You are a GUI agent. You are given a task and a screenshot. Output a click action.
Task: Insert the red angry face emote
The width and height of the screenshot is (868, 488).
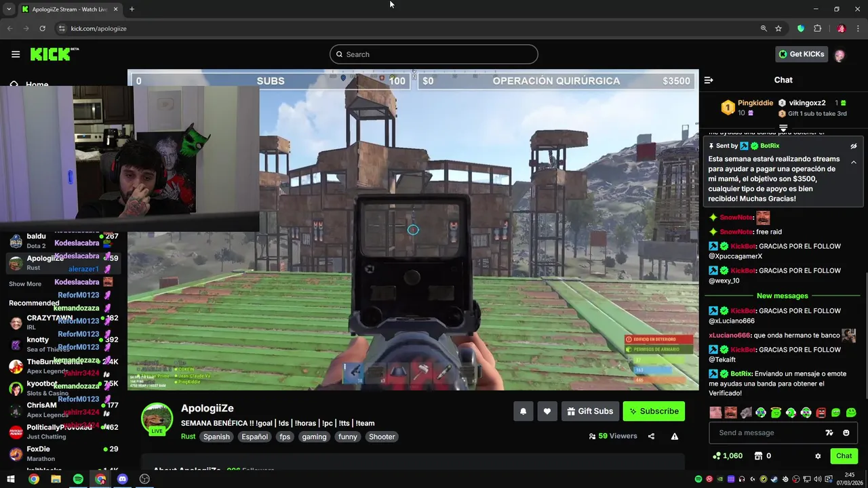click(x=821, y=413)
